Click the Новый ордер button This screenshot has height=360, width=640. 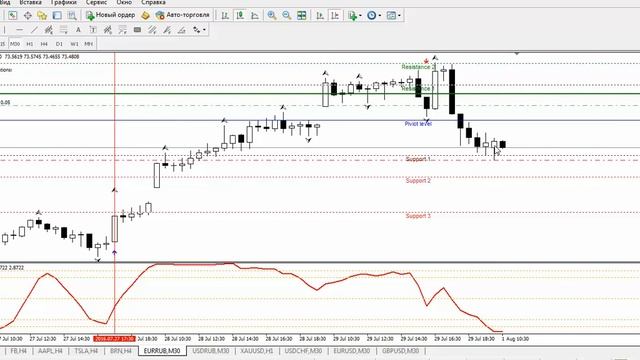tap(111, 15)
